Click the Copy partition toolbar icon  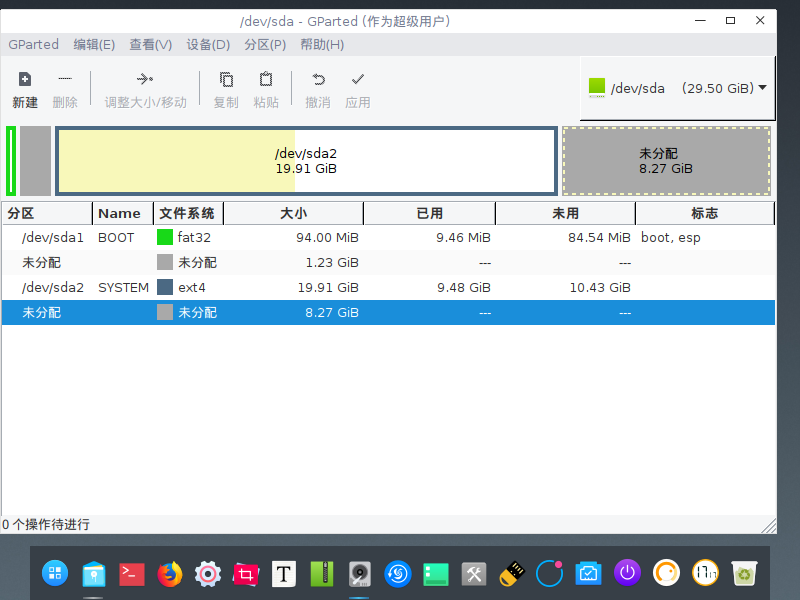[x=226, y=80]
